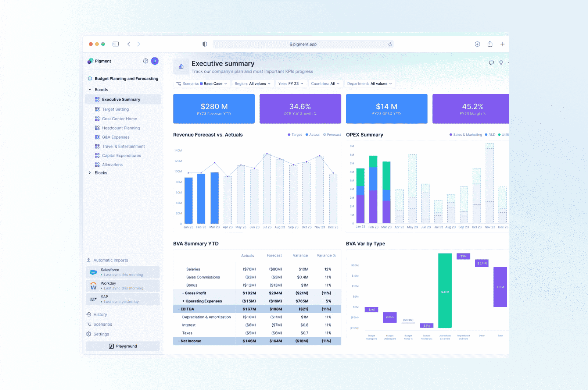Open the Year FY 23 dropdown
588x390 pixels.
291,84
